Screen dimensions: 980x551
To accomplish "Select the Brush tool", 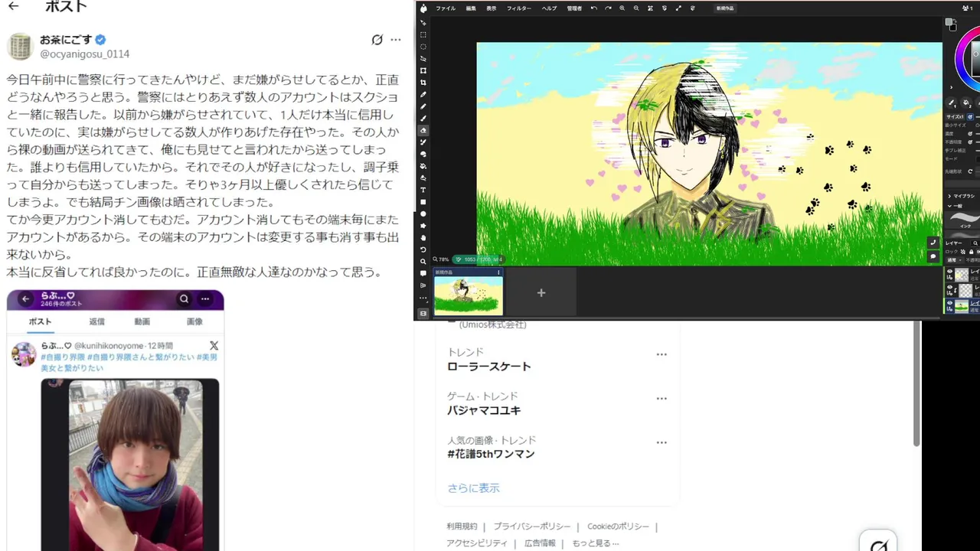I will [x=423, y=118].
